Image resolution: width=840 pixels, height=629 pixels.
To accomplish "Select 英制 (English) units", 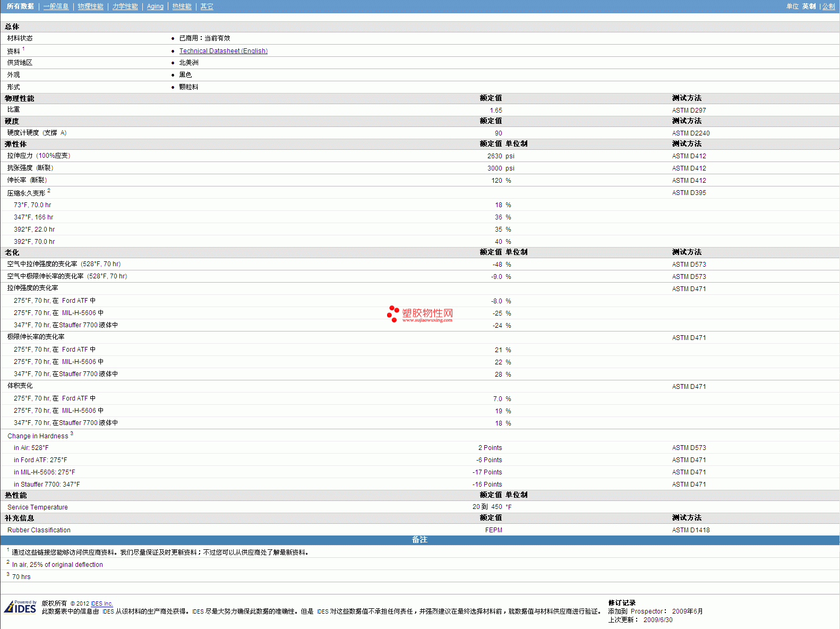I will (809, 6).
